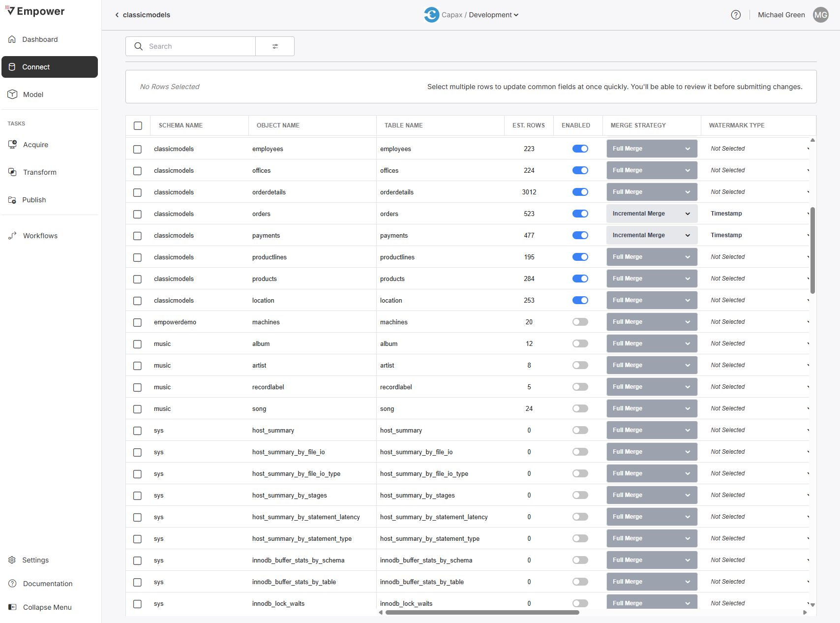This screenshot has height=623, width=840.
Task: Open the help question mark icon
Action: [x=736, y=15]
